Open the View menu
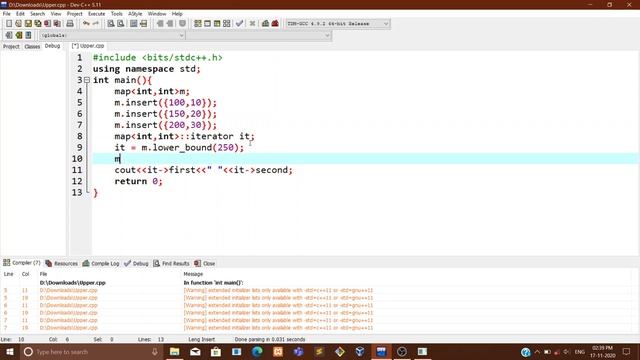This screenshot has height=360, width=640. click(x=56, y=14)
